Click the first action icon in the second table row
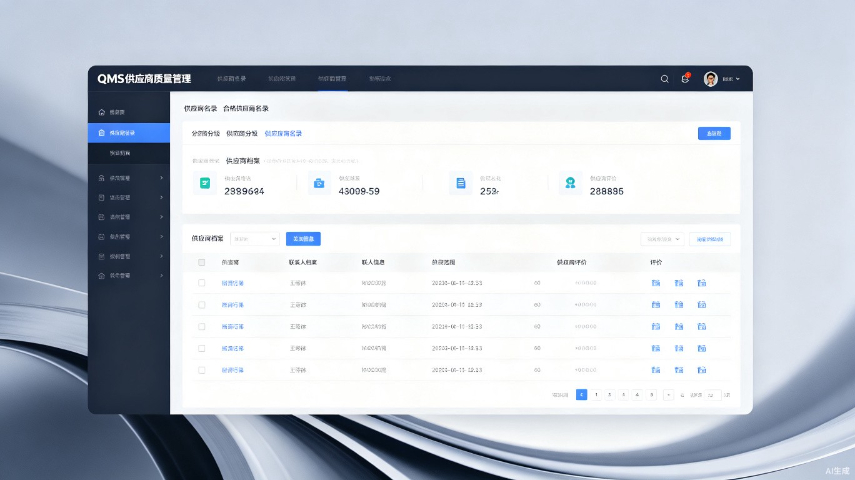 click(x=656, y=304)
